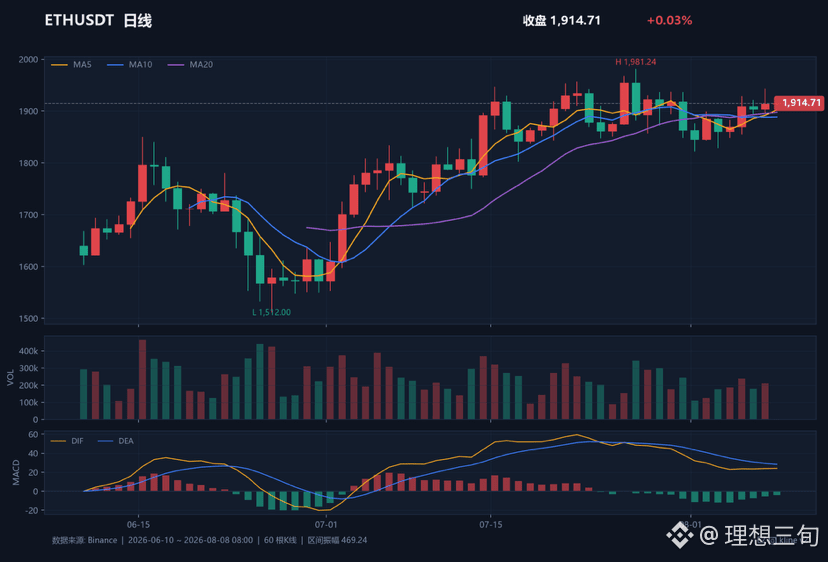This screenshot has height=562, width=828.
Task: Click the 收盘 1,914.71 closing price text
Action: 562,21
